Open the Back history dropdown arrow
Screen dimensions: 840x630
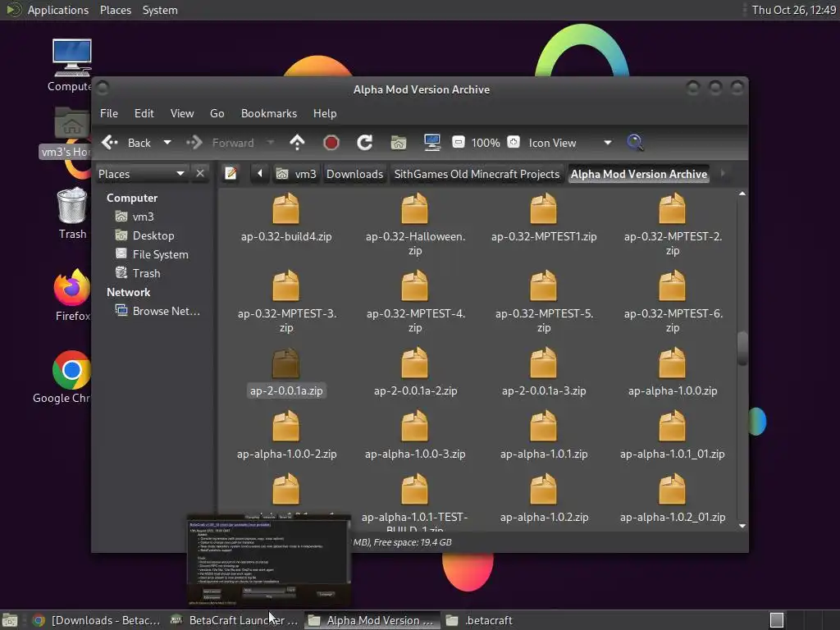click(x=167, y=143)
